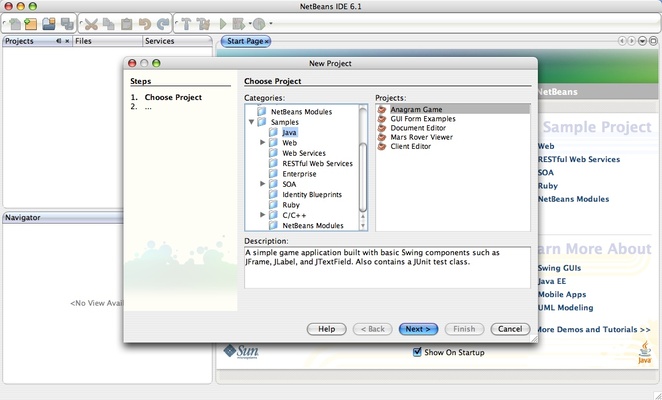Click the Paste clipboard icon
Screen dimensions: 662x400
coord(127,24)
